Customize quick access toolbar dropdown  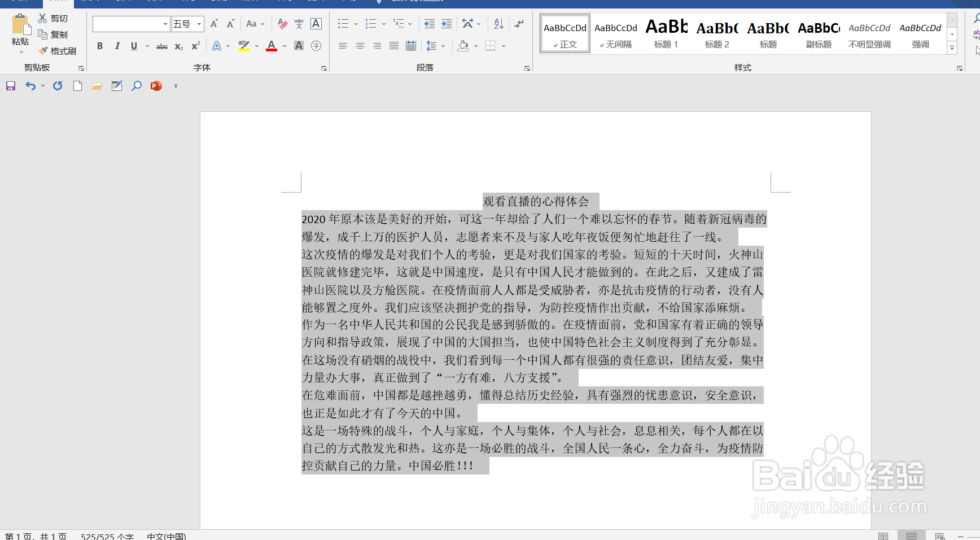click(176, 86)
